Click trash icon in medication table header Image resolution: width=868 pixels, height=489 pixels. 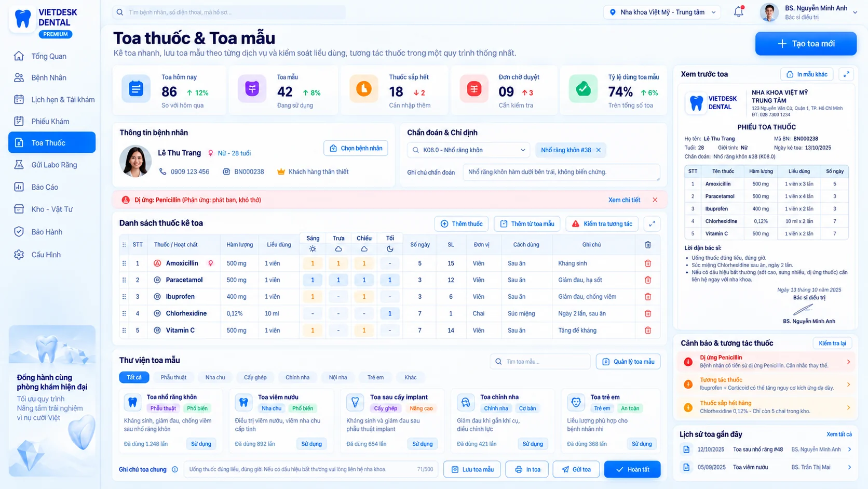point(648,245)
